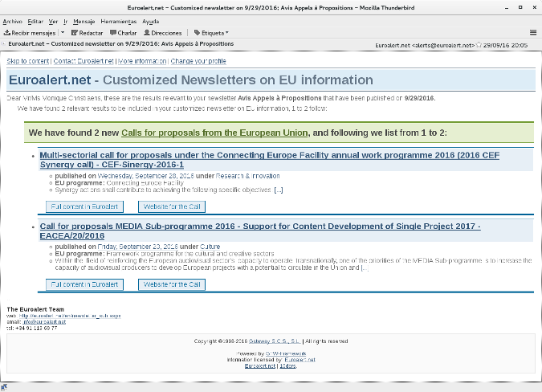Click Euroalert.net link after Information licensed by
The height and width of the screenshot is (392, 542).
pyautogui.click(x=300, y=360)
